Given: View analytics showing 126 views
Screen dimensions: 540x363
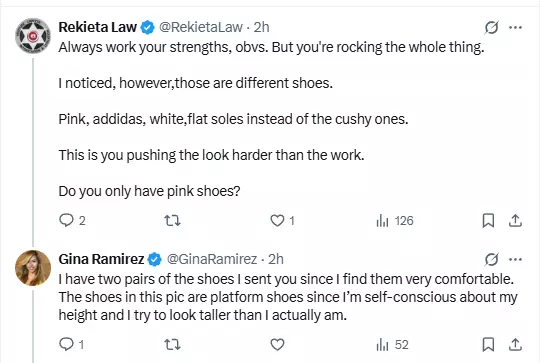Looking at the screenshot, I should pos(395,220).
